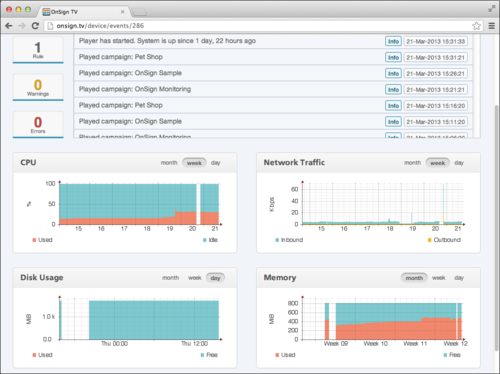Switch Memory chart to day view

point(459,278)
